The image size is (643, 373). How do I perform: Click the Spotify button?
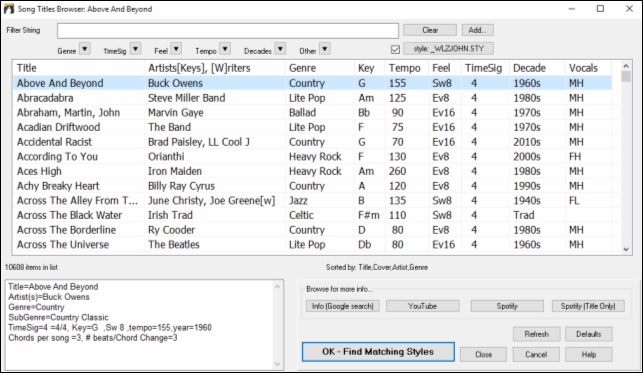(507, 306)
